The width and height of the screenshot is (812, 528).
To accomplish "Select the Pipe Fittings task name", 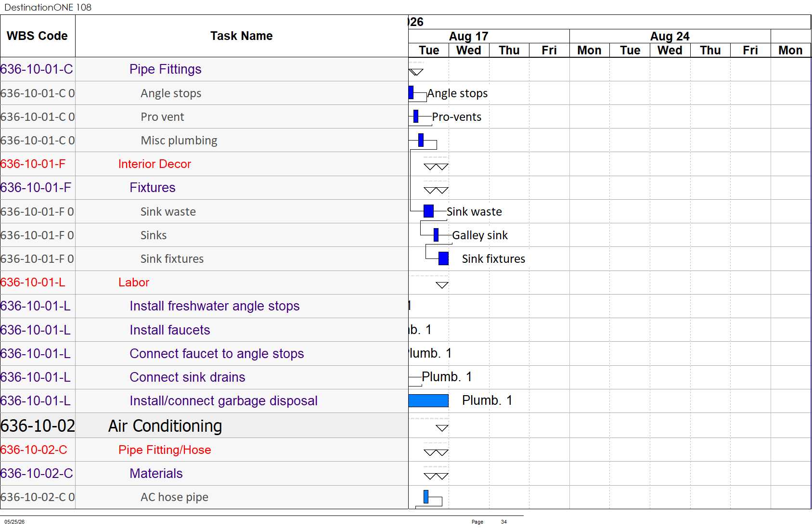I will pos(165,69).
